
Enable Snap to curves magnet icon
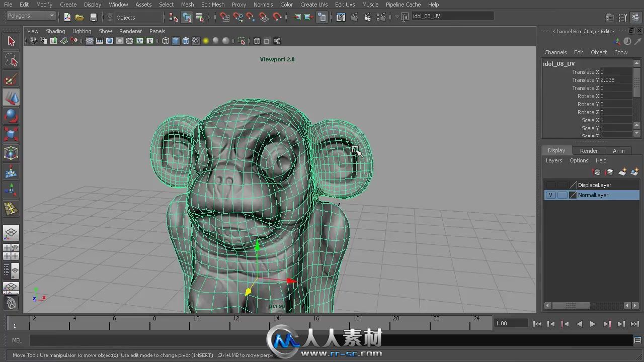pyautogui.click(x=238, y=17)
